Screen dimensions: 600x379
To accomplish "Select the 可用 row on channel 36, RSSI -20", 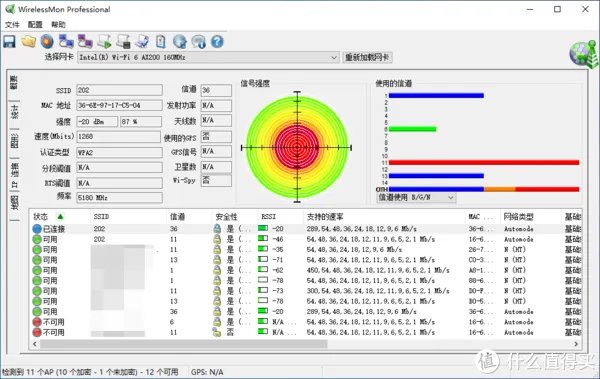I will pos(306,312).
